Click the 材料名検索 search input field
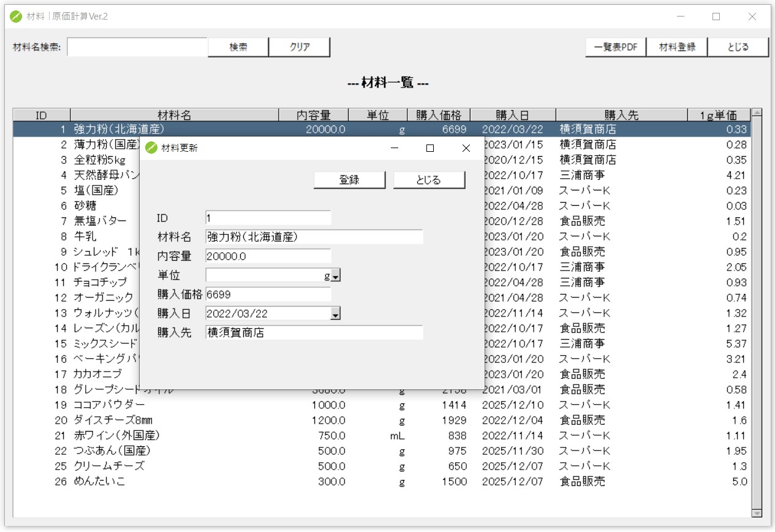 coord(138,47)
